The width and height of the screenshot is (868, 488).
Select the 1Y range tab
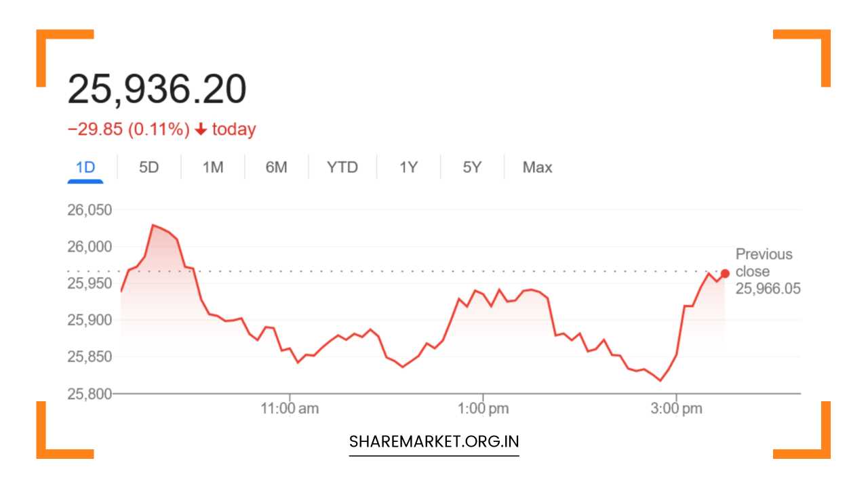tap(408, 167)
